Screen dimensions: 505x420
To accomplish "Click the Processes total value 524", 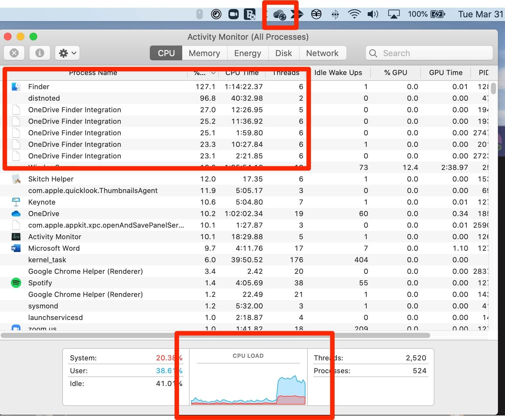I will click(x=420, y=371).
